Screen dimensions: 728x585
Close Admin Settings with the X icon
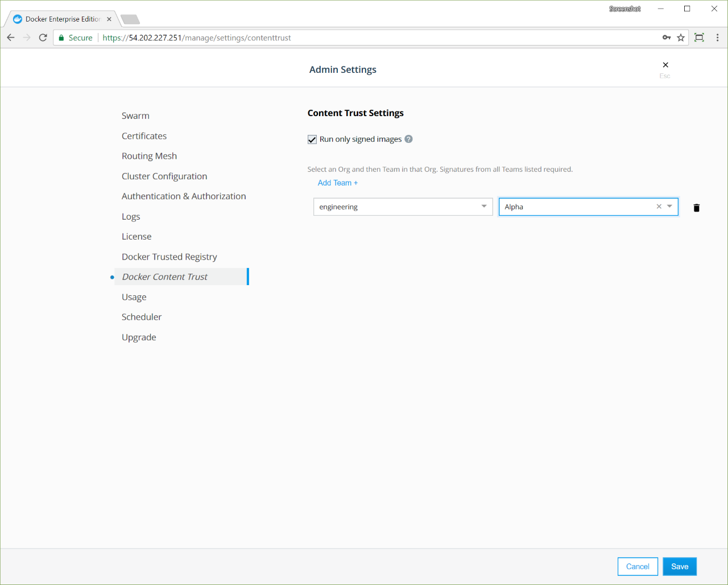coord(665,65)
